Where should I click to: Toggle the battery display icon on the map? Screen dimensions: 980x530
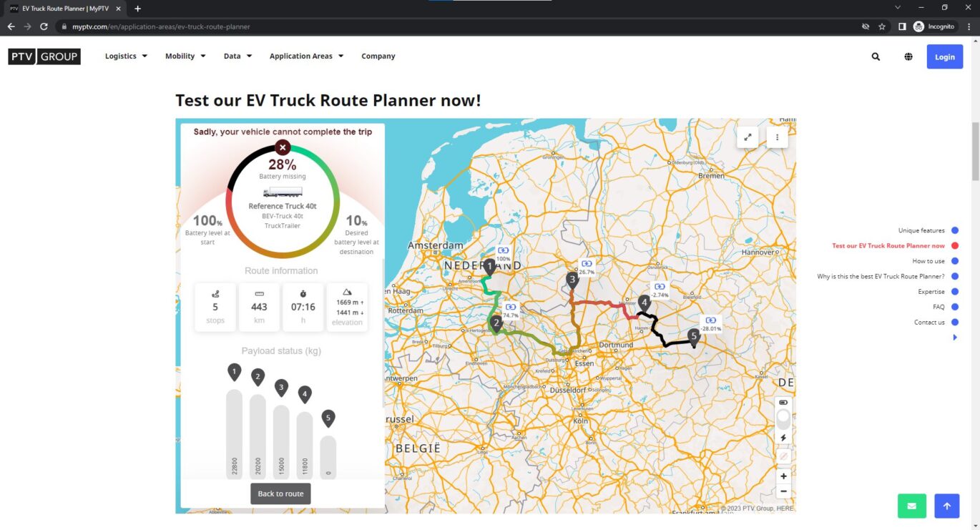pyautogui.click(x=783, y=402)
